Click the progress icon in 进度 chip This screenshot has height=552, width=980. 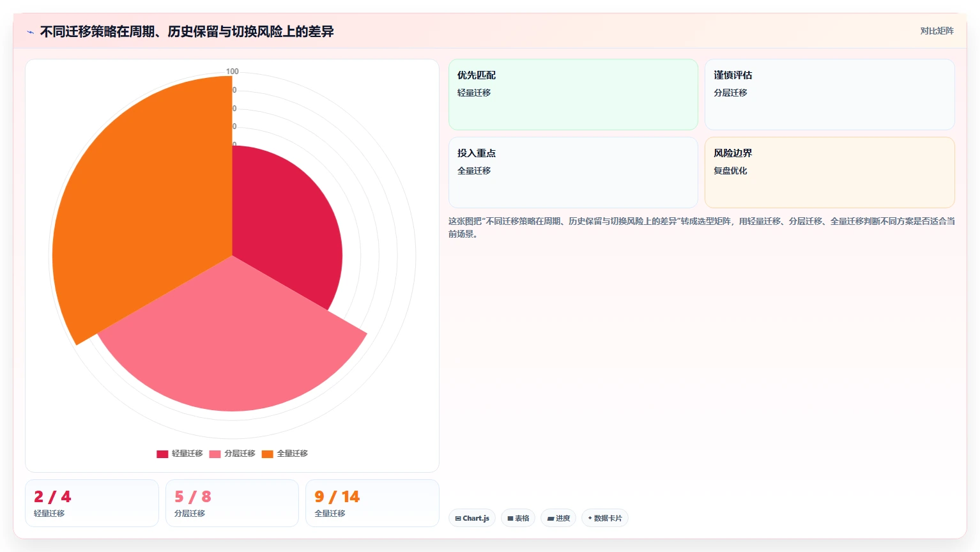point(551,519)
